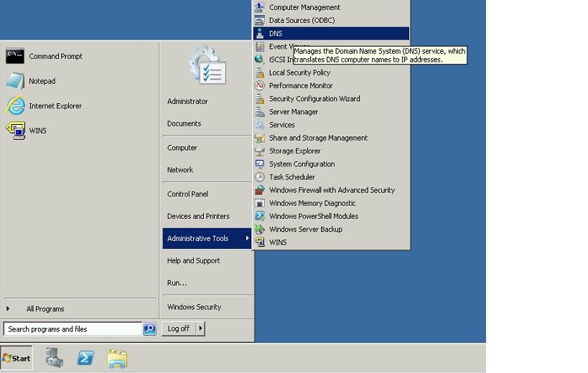Click the Task Scheduler clock icon
588x373 pixels.
coord(259,177)
